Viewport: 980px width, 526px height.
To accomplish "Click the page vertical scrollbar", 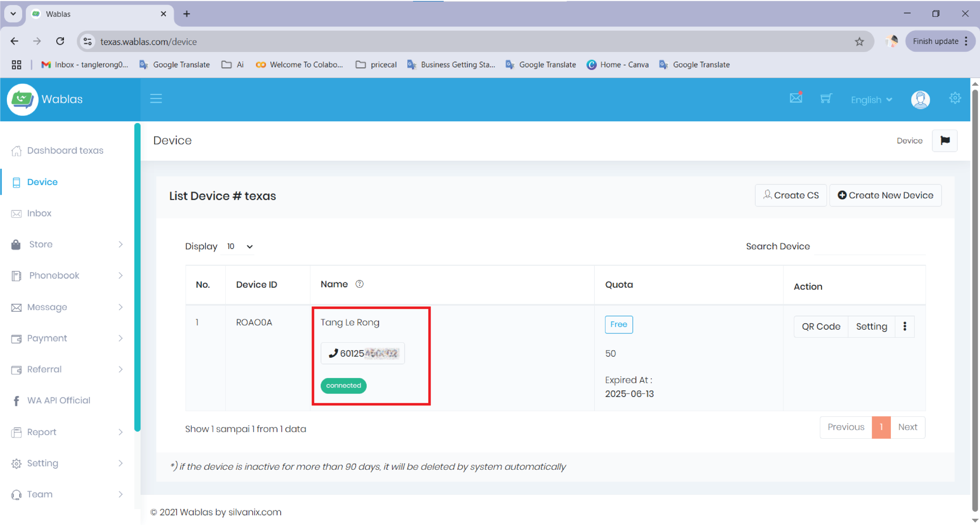I will coord(975,300).
